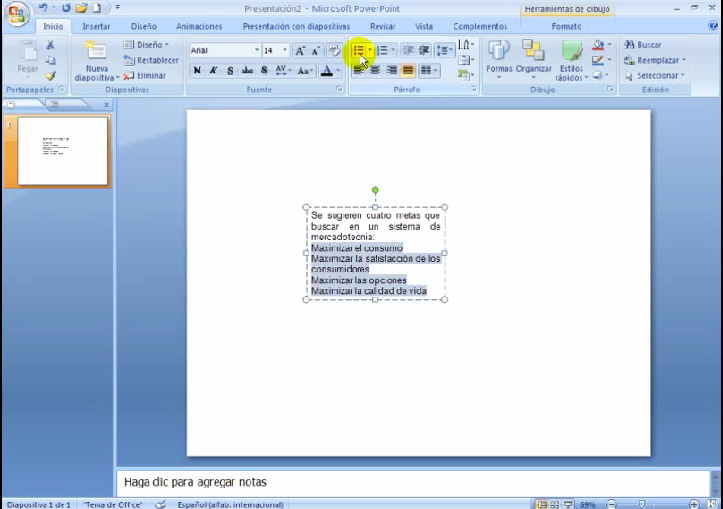
Task: Click the Restablecer button
Action: tap(152, 60)
